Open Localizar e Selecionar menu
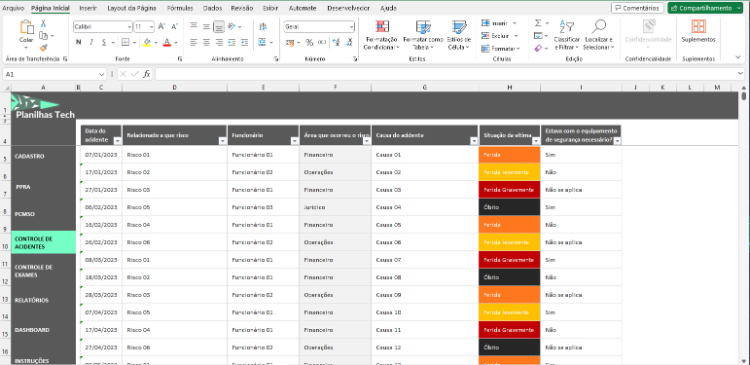Screen dimensions: 750x365 click(x=598, y=36)
